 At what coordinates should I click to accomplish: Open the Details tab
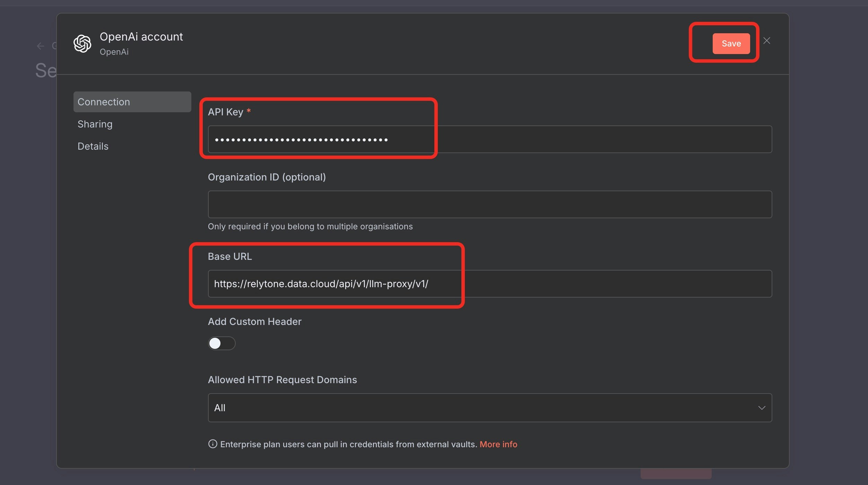(93, 146)
